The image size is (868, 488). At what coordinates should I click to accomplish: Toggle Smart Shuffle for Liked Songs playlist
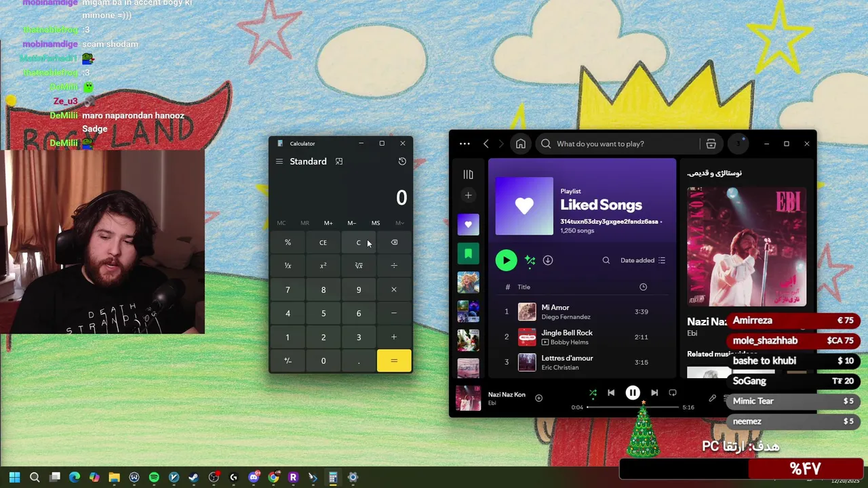(530, 260)
